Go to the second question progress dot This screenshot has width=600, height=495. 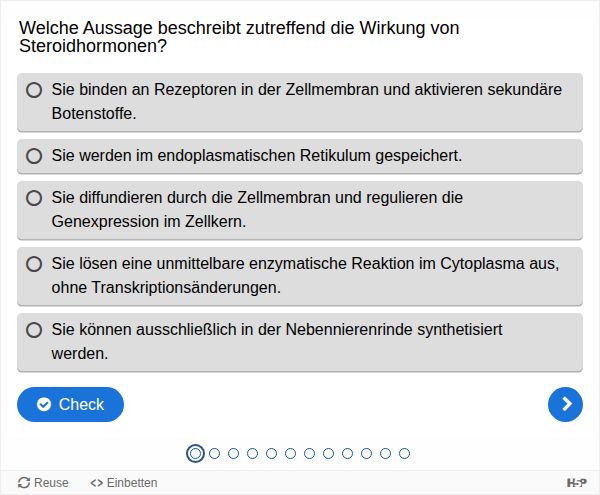[214, 453]
